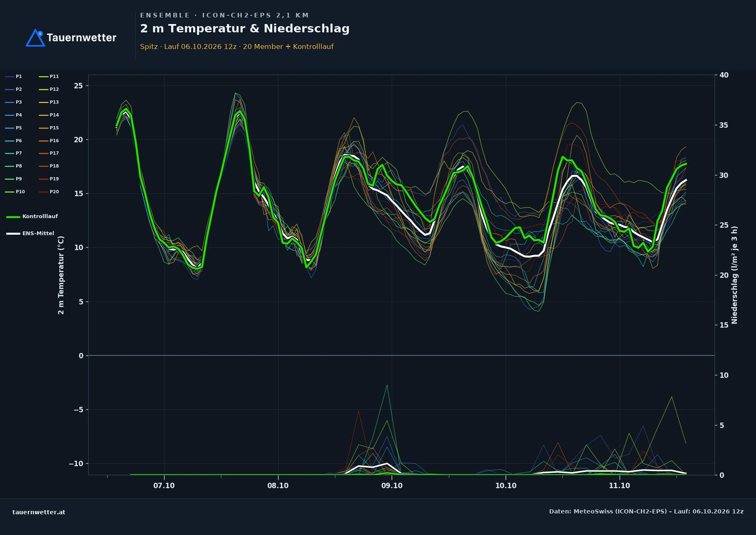Click the P15 legend label
Screen dimensions: 756x535
tap(54, 128)
